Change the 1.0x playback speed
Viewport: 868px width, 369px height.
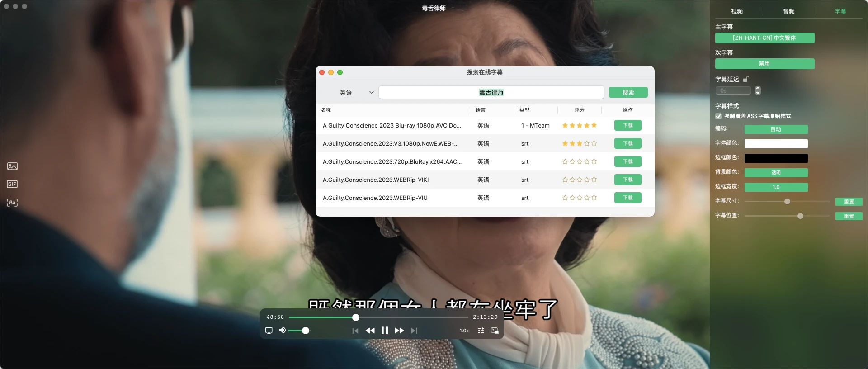[x=464, y=331]
